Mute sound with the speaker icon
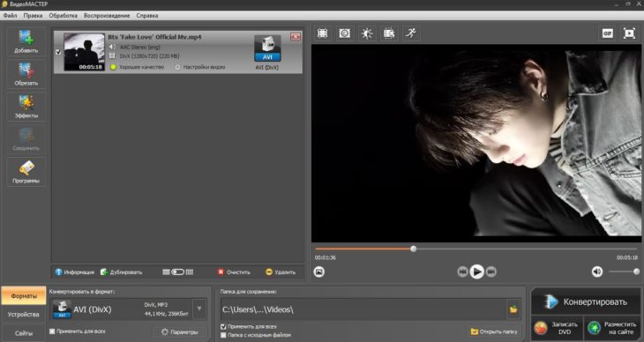 tap(597, 271)
